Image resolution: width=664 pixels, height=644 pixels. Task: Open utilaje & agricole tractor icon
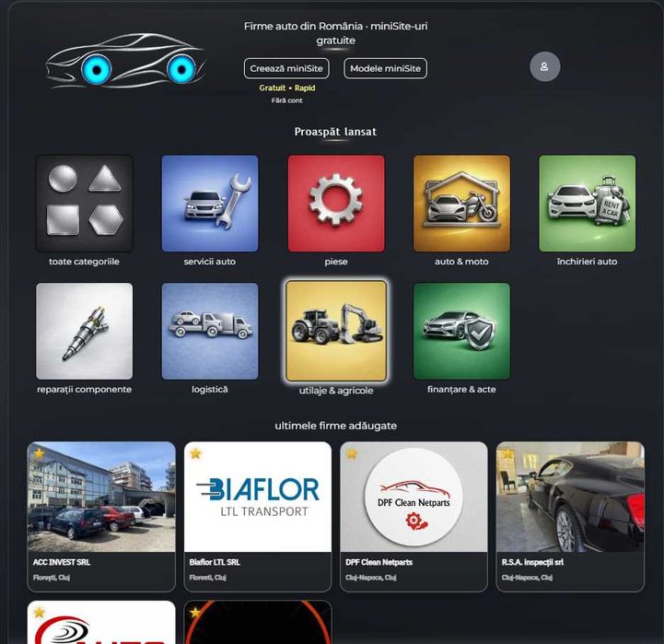click(336, 331)
